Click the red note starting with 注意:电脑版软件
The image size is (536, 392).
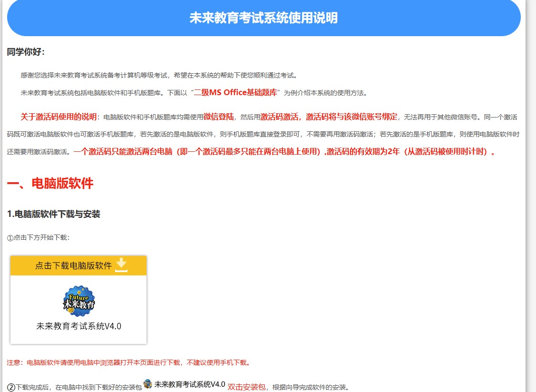(x=129, y=363)
